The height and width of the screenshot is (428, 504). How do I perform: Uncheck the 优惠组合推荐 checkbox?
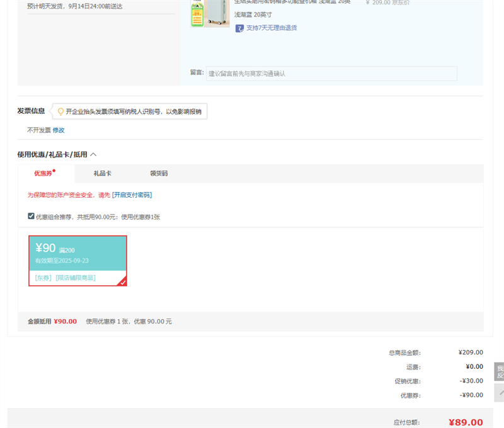(x=30, y=215)
